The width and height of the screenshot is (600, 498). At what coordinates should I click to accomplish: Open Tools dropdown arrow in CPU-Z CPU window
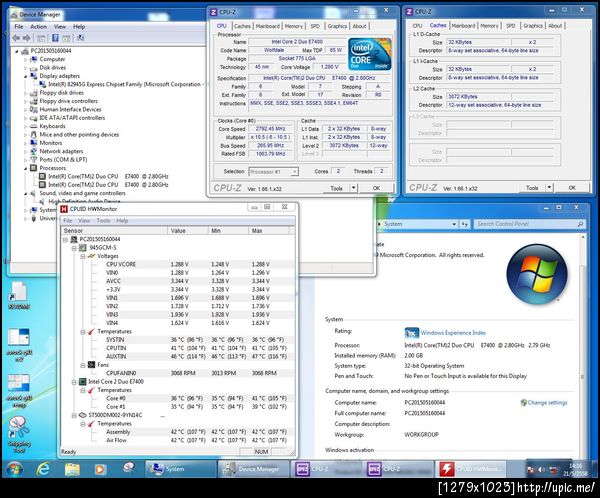click(354, 188)
